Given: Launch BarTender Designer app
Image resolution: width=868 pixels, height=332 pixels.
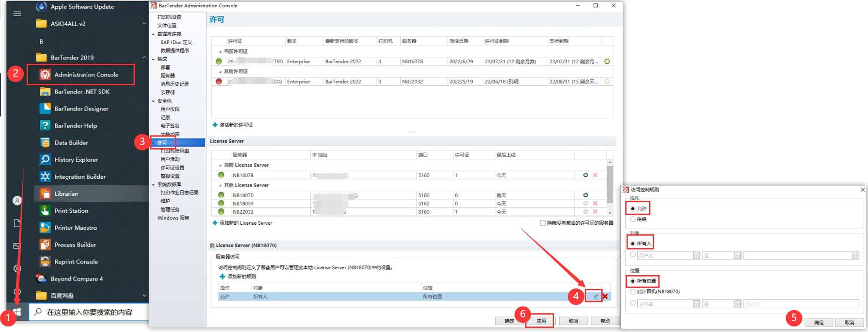Looking at the screenshot, I should 81,109.
